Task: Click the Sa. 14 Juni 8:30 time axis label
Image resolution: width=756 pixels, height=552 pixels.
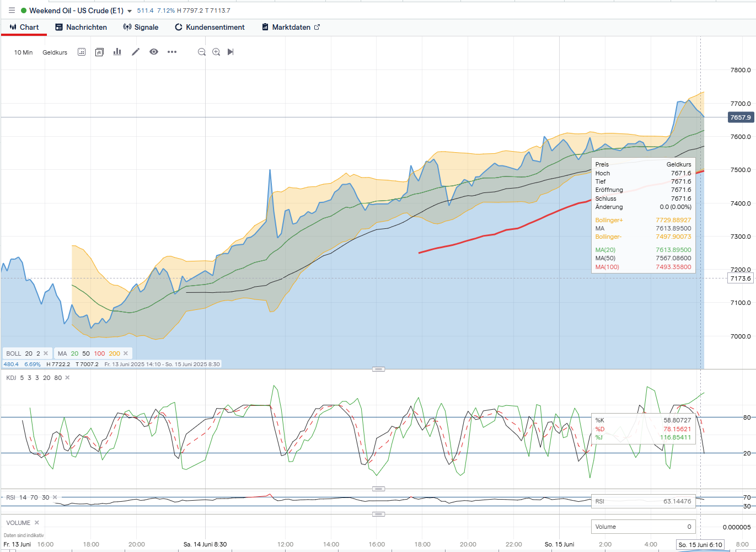Action: (205, 544)
